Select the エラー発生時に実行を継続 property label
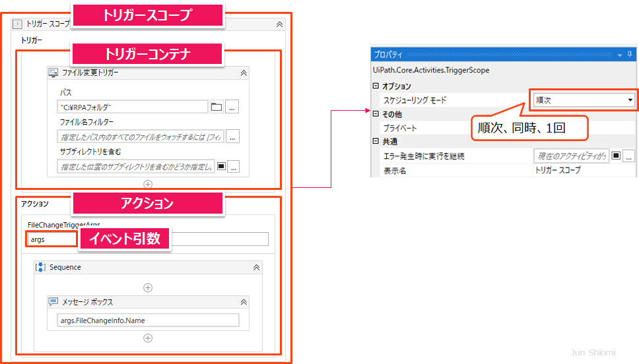Viewport: 639px width, 364px height. click(424, 156)
